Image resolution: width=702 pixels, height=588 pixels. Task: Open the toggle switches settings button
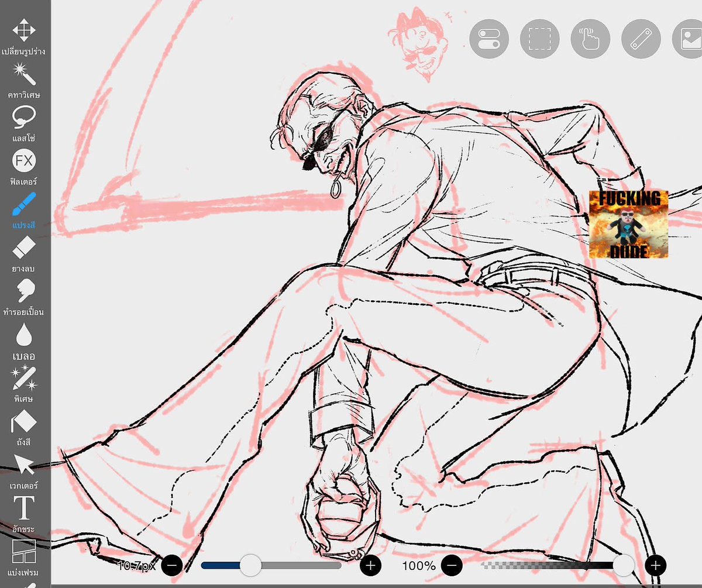click(489, 38)
